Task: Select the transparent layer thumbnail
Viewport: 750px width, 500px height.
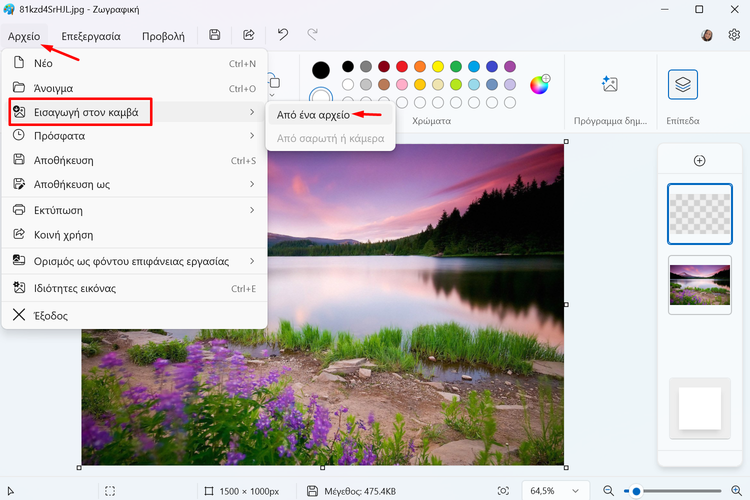Action: click(700, 214)
